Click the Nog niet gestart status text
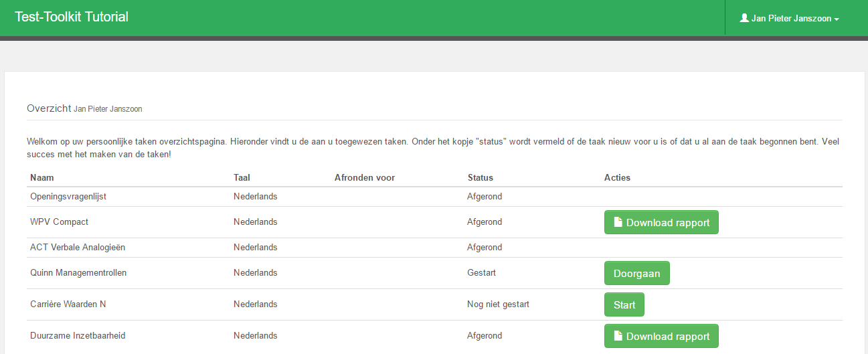Screen dimensions: 868x354 498,304
